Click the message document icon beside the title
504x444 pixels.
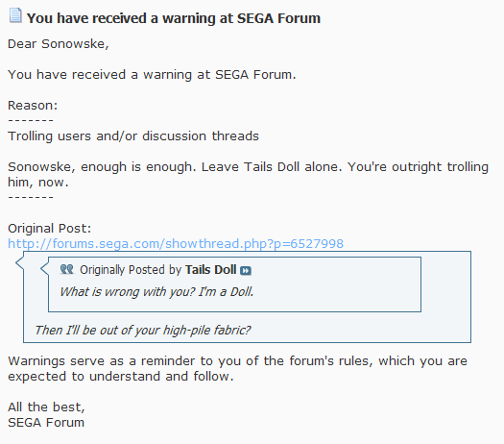[15, 15]
